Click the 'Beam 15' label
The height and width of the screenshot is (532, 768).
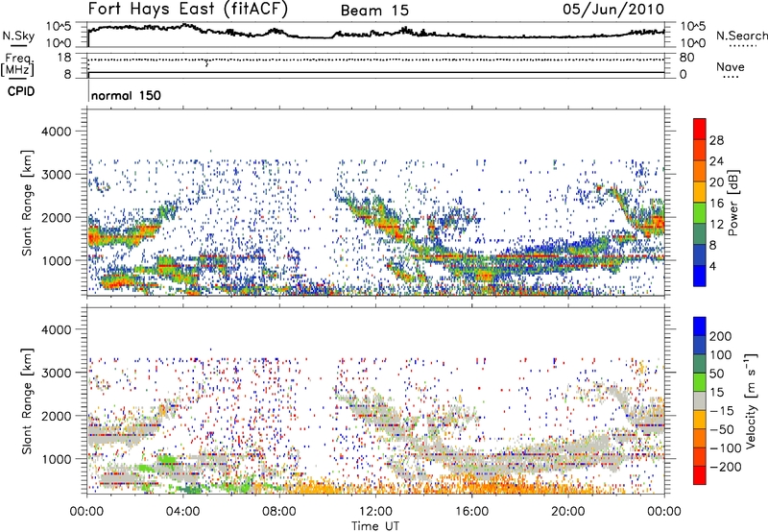pyautogui.click(x=374, y=11)
